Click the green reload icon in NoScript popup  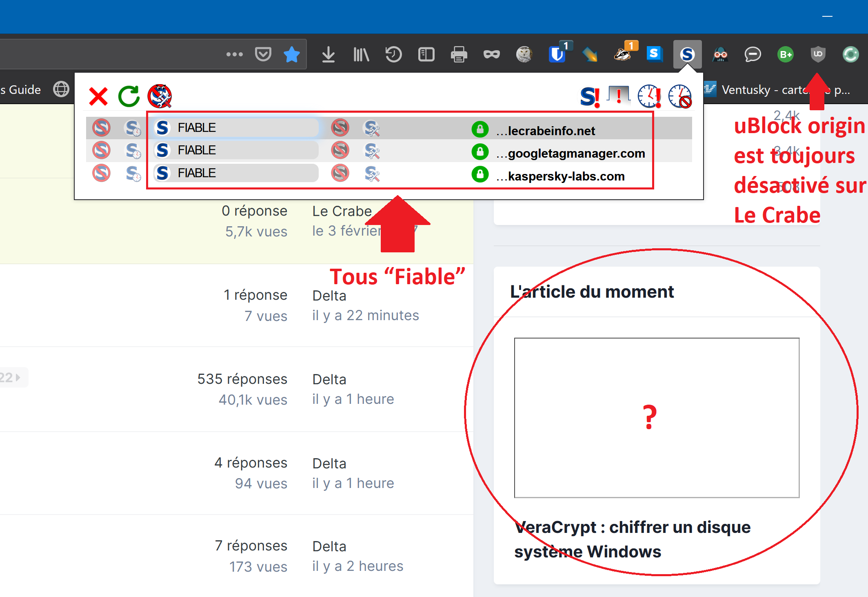[x=129, y=96]
